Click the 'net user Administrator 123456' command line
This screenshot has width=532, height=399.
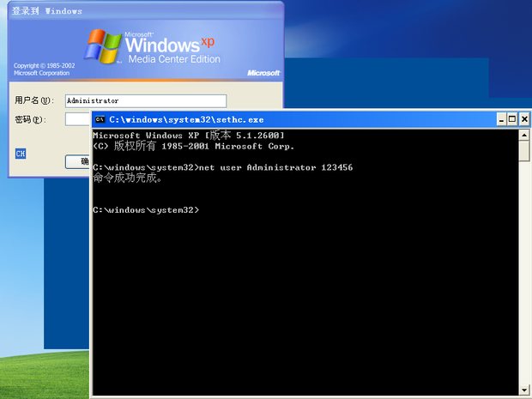click(222, 167)
